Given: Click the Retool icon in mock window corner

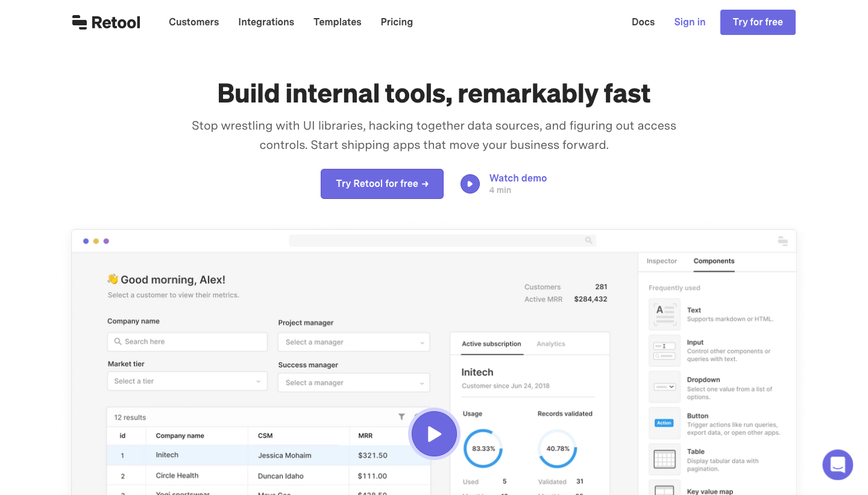Looking at the screenshot, I should pos(783,241).
